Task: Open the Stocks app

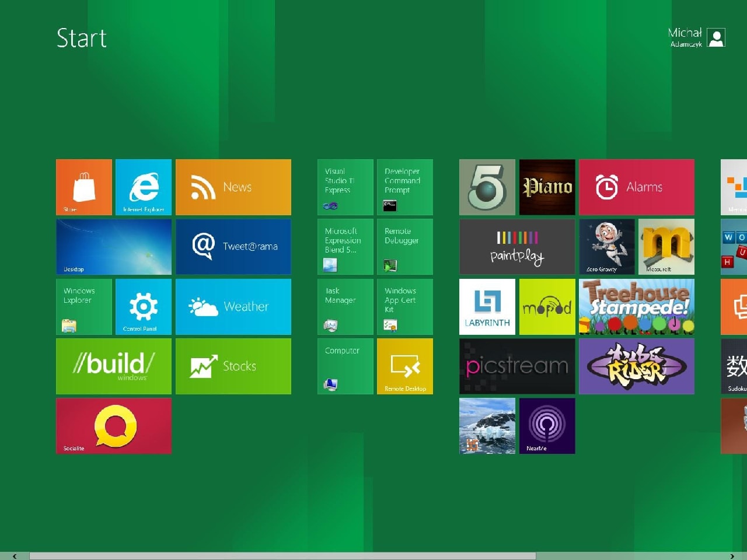Action: pos(233,366)
